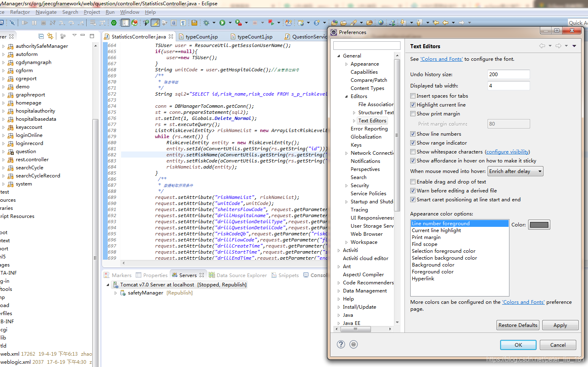The height and width of the screenshot is (367, 588).
Task: Click Cancel in Preferences dialog
Action: pos(558,345)
